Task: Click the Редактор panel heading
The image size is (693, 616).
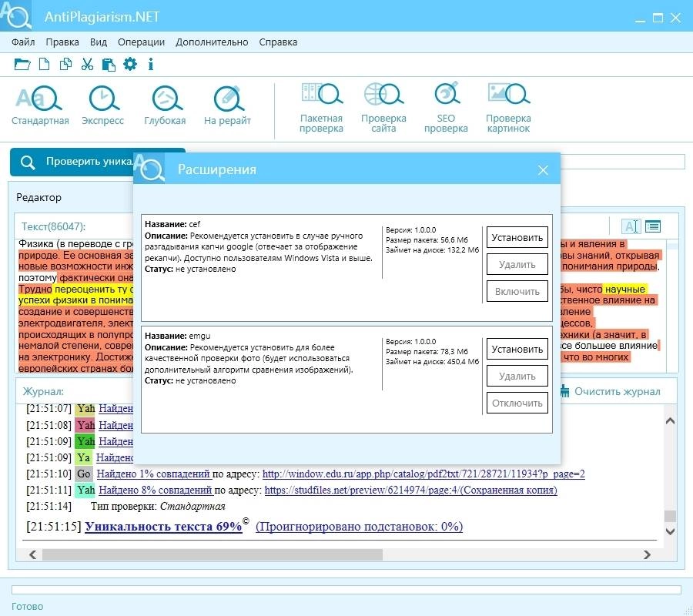Action: click(x=39, y=198)
